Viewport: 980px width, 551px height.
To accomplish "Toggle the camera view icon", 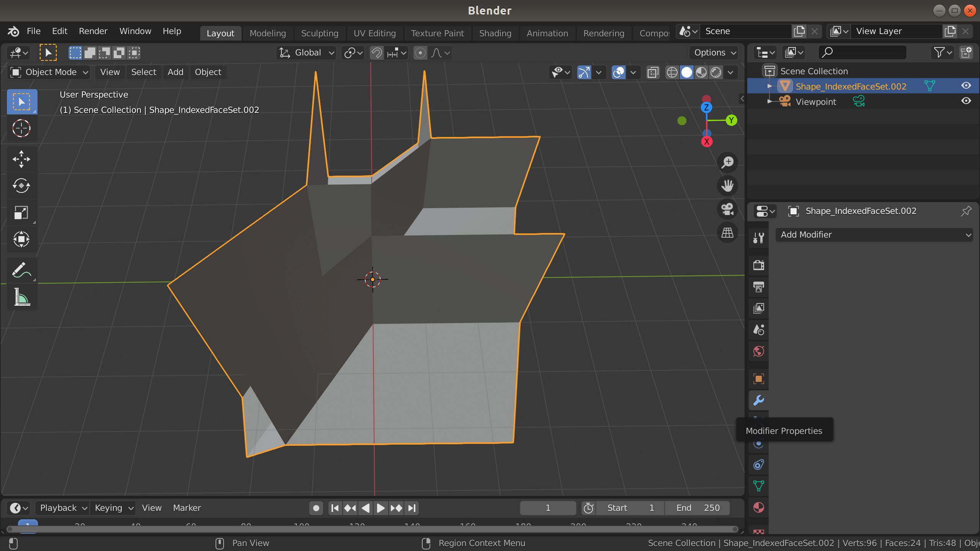I will (727, 209).
